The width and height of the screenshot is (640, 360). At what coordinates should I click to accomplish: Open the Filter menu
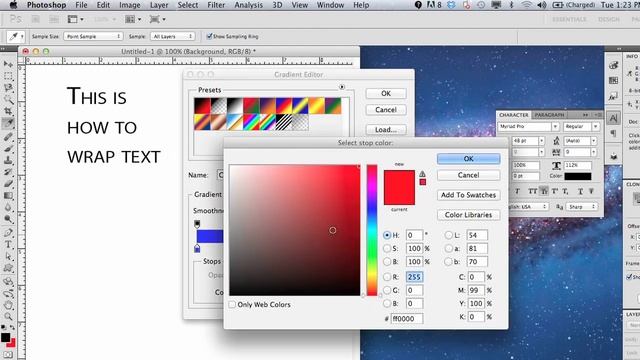click(216, 5)
